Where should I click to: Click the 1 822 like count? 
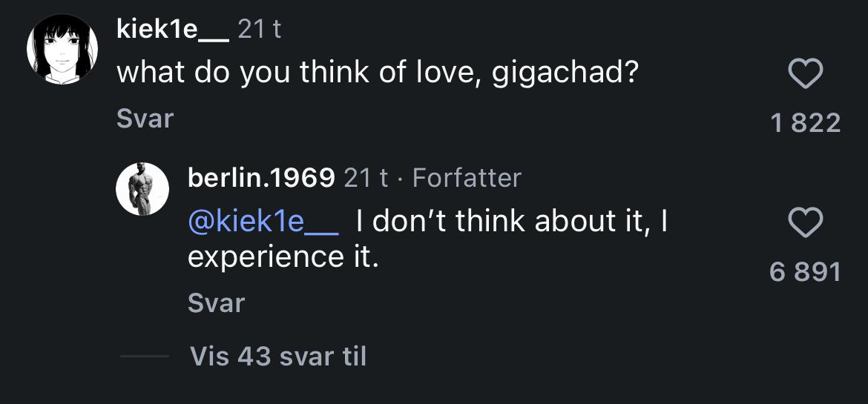pyautogui.click(x=805, y=123)
